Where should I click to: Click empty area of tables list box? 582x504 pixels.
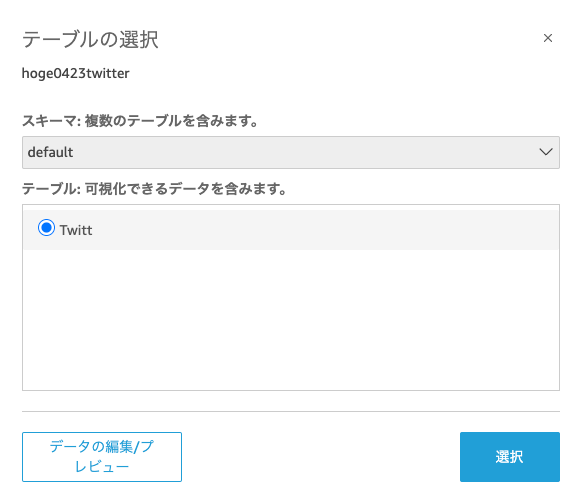[x=291, y=319]
